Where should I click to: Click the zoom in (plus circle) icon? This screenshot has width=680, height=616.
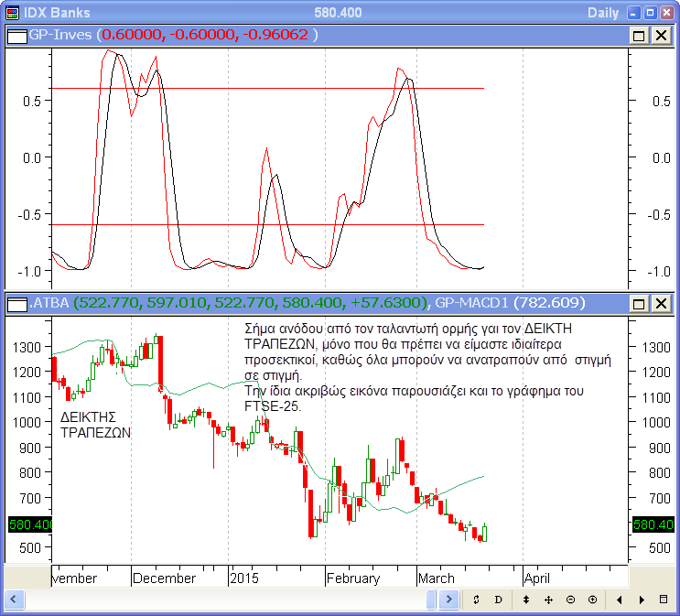[592, 600]
